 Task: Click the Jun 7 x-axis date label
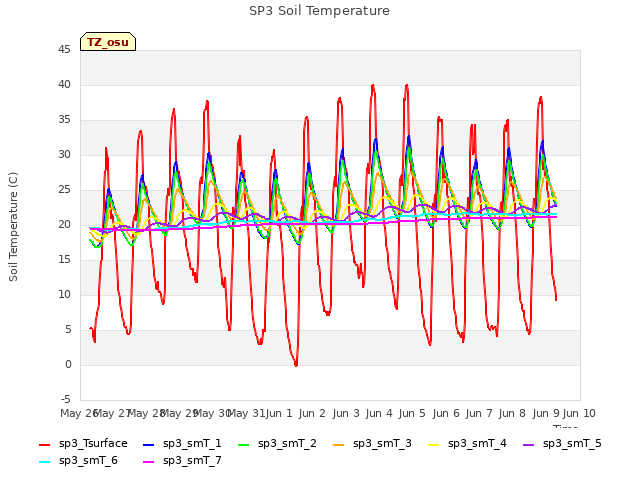(x=479, y=413)
